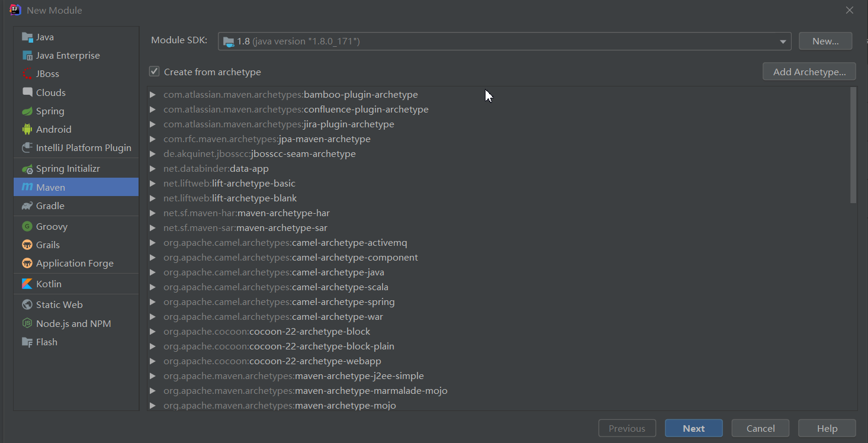Click the IntelliJ IDEA logo in title bar

pyautogui.click(x=16, y=10)
